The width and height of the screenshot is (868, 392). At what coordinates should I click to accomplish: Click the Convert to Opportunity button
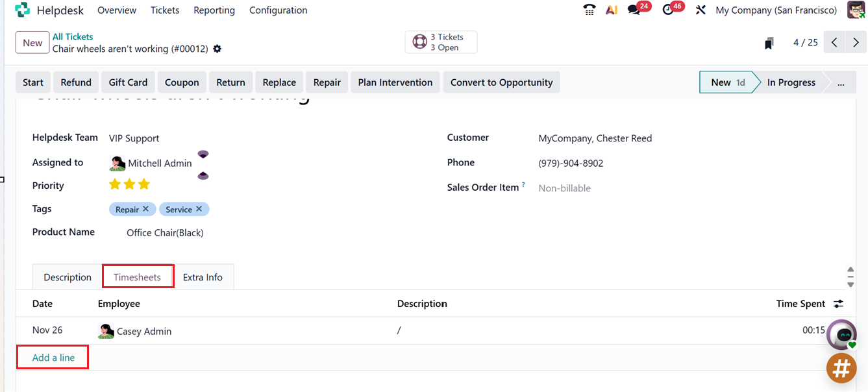pos(501,82)
